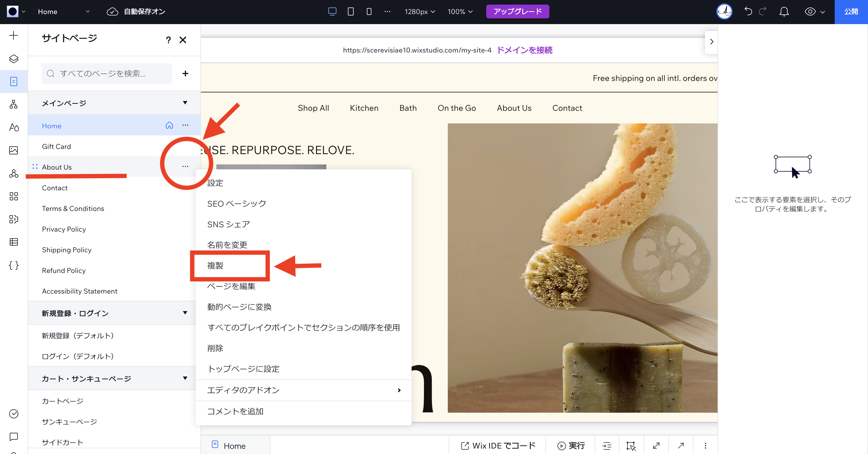
Task: Open the Add Elements panel
Action: coord(13,35)
